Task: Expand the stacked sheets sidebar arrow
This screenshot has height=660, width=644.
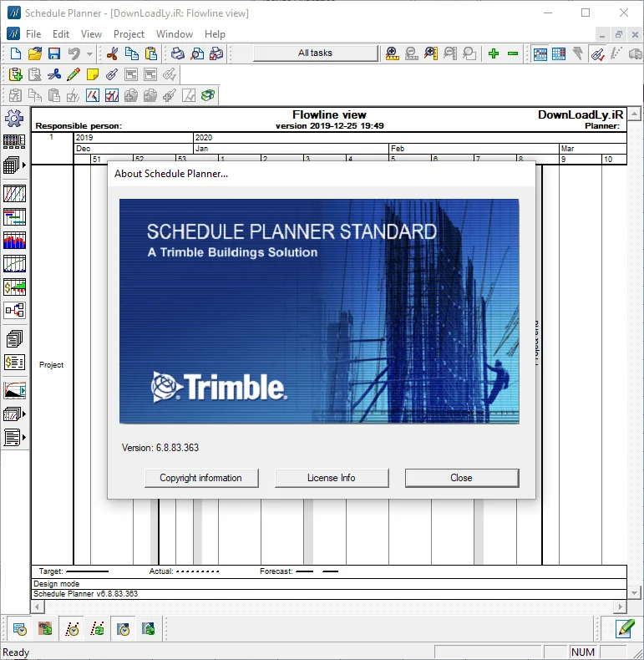Action: pyautogui.click(x=24, y=165)
